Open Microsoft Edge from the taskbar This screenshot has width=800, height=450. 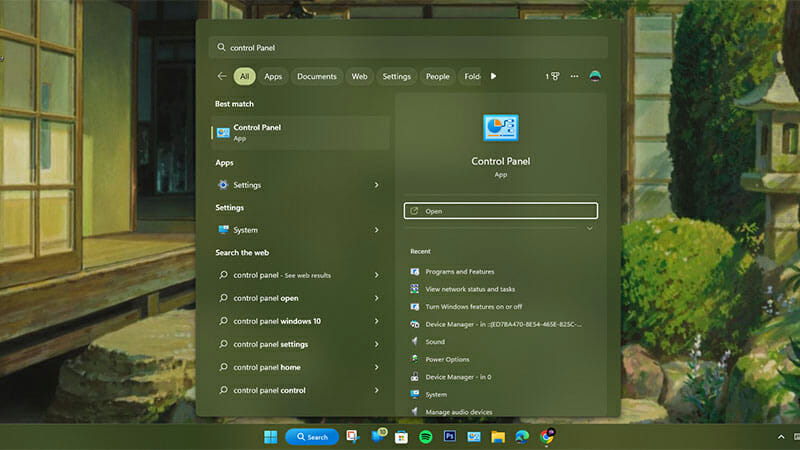[x=522, y=437]
